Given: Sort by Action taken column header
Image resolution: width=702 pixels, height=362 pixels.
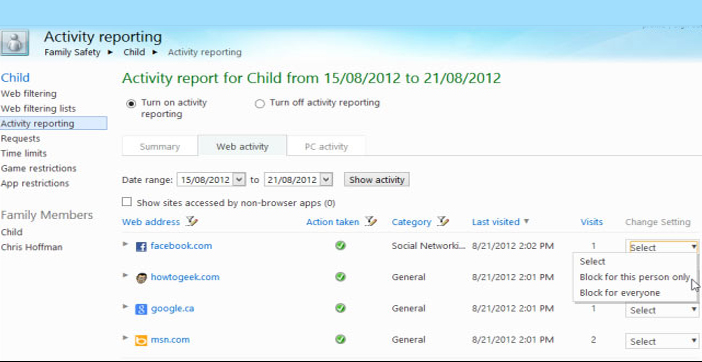Looking at the screenshot, I should 333,221.
